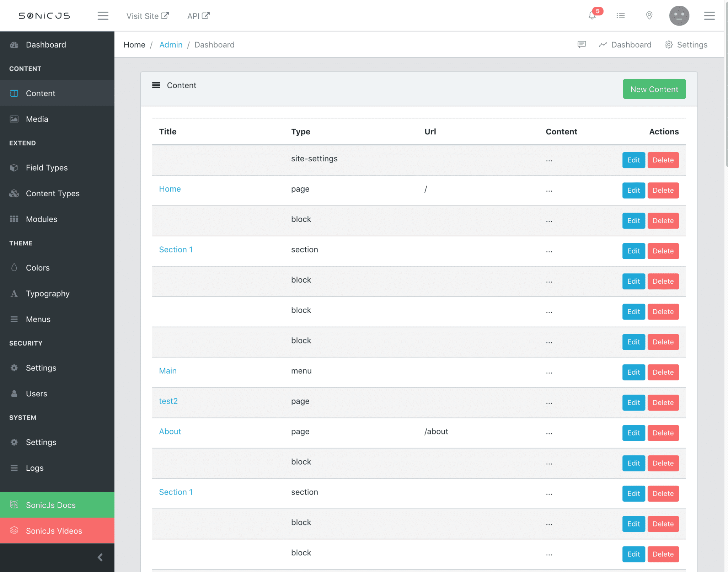Click the notification bell icon
The width and height of the screenshot is (728, 572).
(592, 16)
